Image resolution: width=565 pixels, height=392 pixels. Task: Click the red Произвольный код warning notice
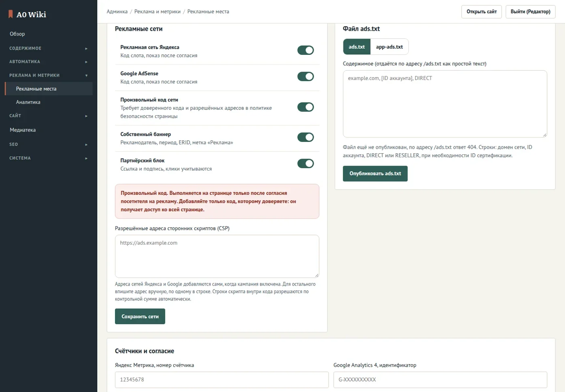[217, 201]
